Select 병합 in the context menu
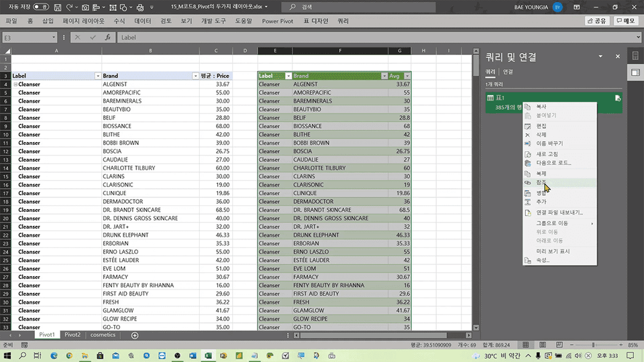The image size is (644, 362). click(x=559, y=193)
